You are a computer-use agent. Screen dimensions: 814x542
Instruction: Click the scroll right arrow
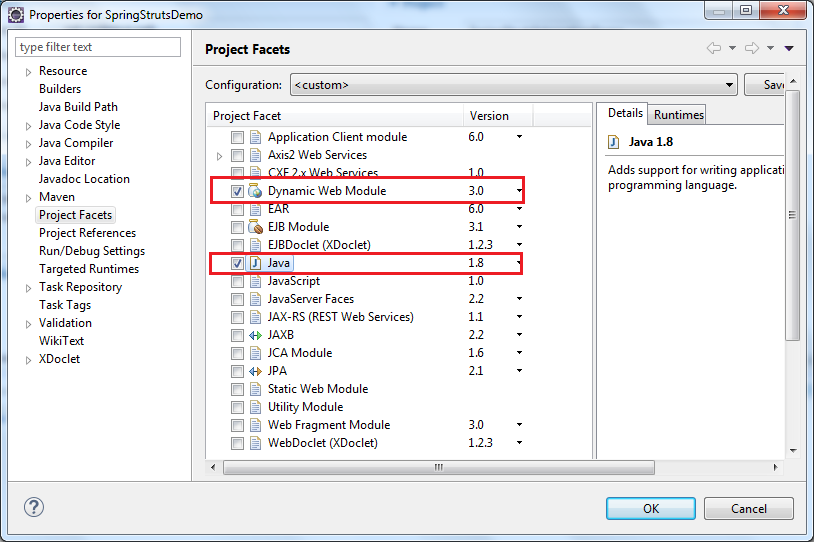click(775, 467)
